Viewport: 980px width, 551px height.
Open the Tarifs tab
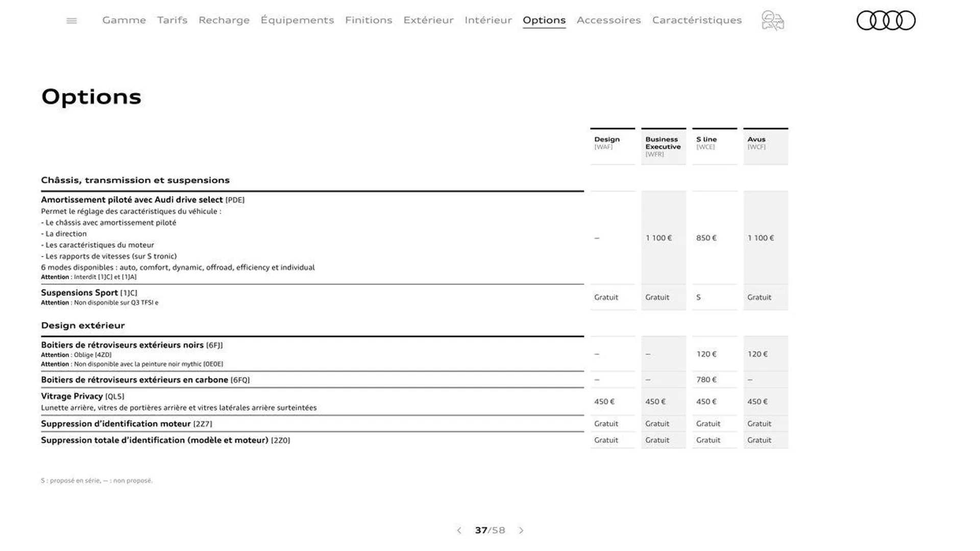pyautogui.click(x=172, y=20)
